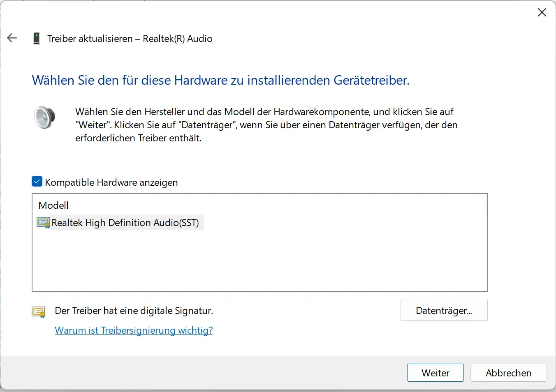Click Weiter to continue installation
This screenshot has width=556, height=392.
435,373
